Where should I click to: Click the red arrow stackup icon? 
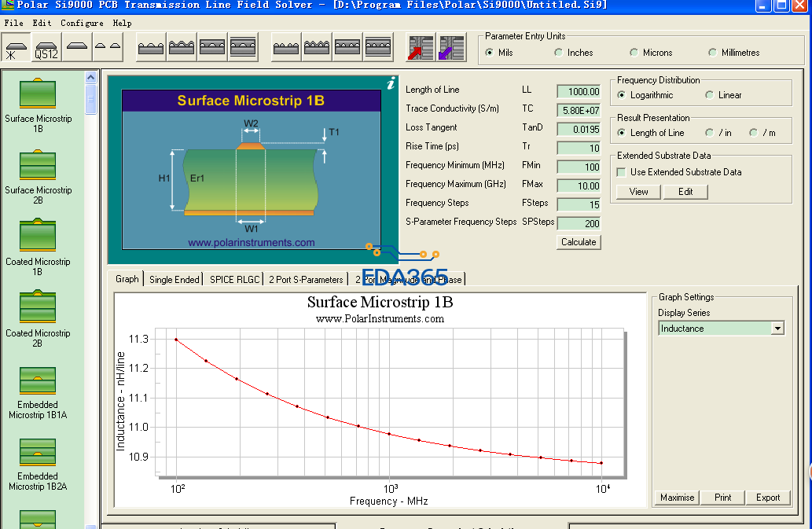point(421,48)
